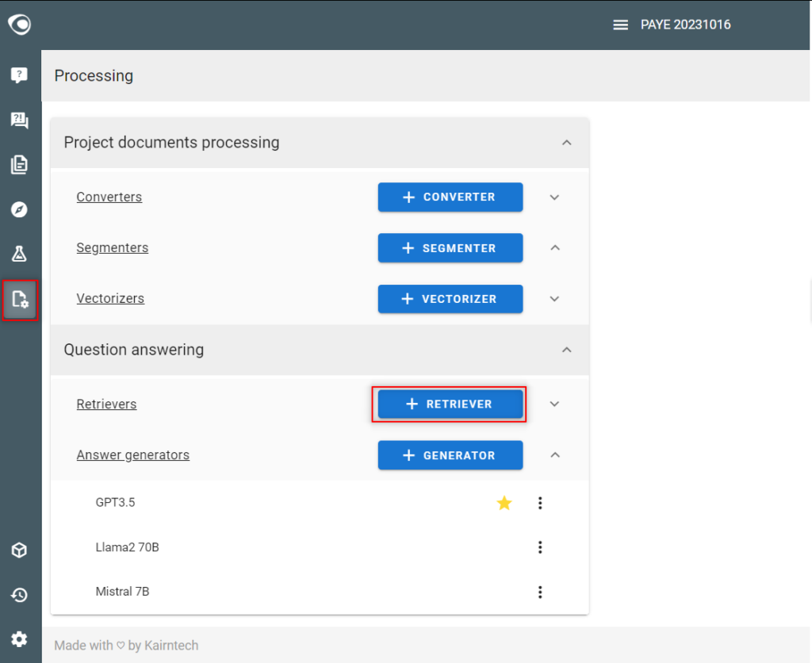Select the GPT3.5 generator row
Screen dimensions: 812x663
[320, 503]
